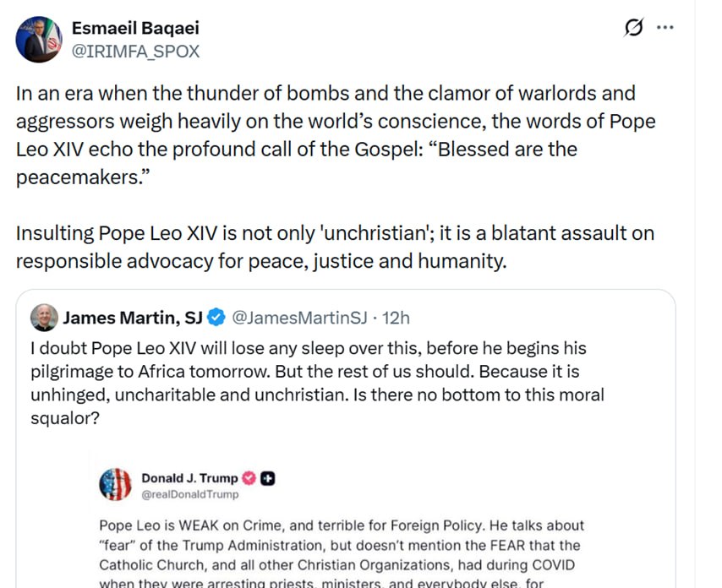The width and height of the screenshot is (722, 588).
Task: Click Esmaeil Baqaei's profile avatar
Action: click(39, 39)
